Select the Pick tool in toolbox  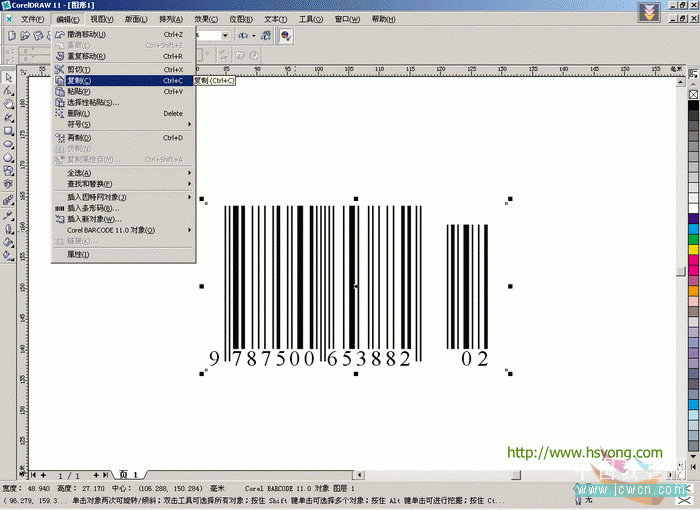[x=8, y=78]
